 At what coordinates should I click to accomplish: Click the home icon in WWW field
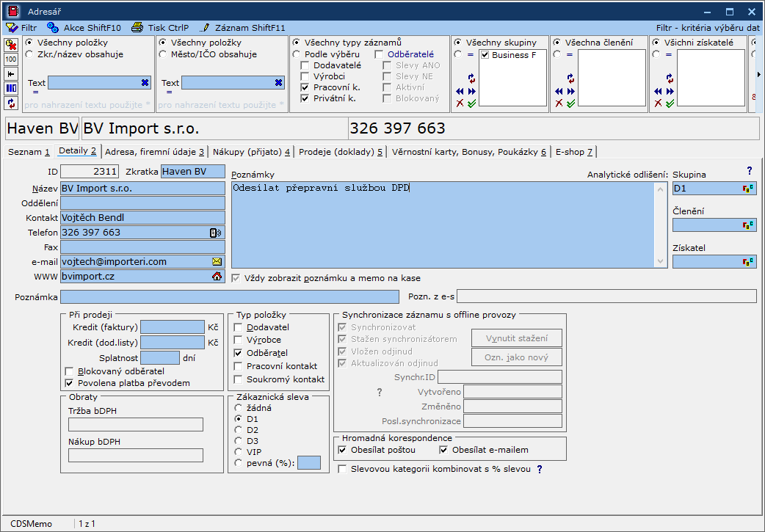[217, 277]
